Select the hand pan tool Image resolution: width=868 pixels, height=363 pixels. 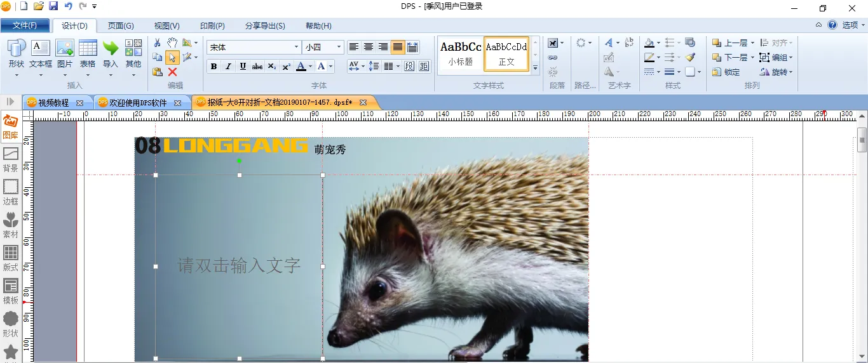[x=172, y=43]
